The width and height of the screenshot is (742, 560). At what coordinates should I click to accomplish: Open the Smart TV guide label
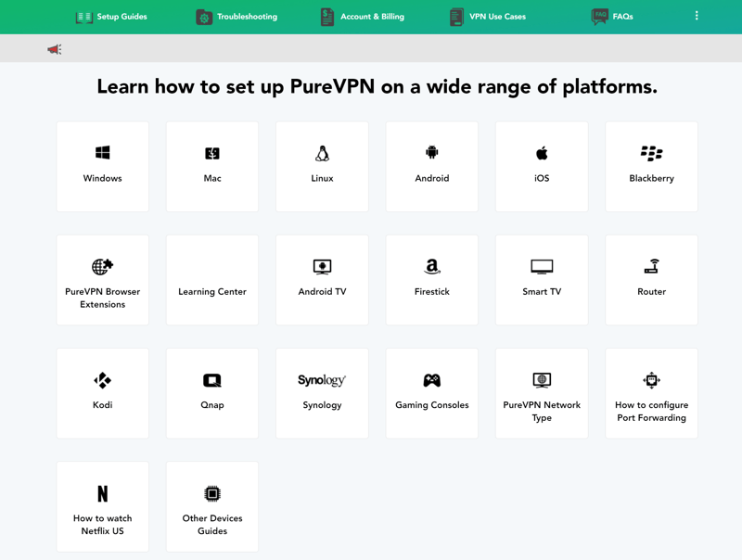coord(542,292)
